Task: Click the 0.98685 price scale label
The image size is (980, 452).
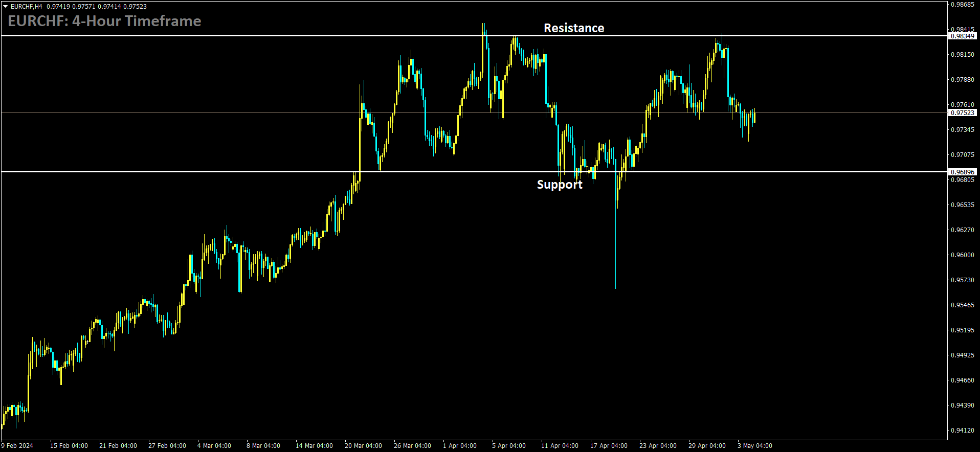Action: (x=963, y=5)
